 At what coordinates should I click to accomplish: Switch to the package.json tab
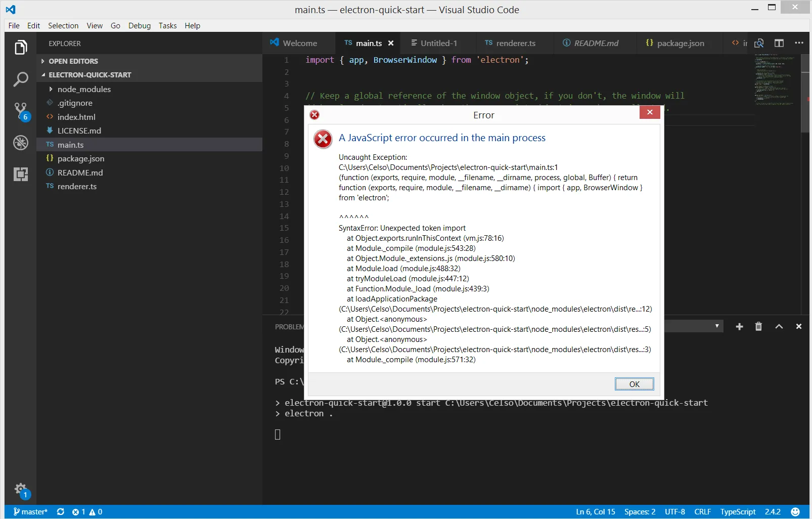coord(680,44)
